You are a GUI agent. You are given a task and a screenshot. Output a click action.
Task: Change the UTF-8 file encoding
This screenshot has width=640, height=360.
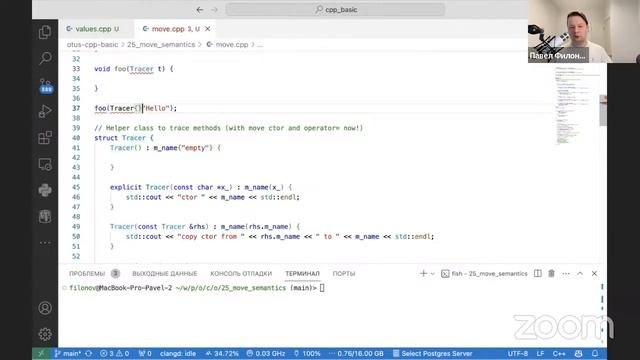pyautogui.click(x=518, y=353)
